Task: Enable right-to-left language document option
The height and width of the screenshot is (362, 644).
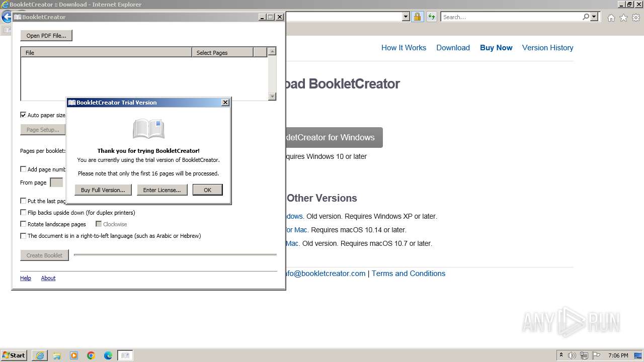Action: 23,235
